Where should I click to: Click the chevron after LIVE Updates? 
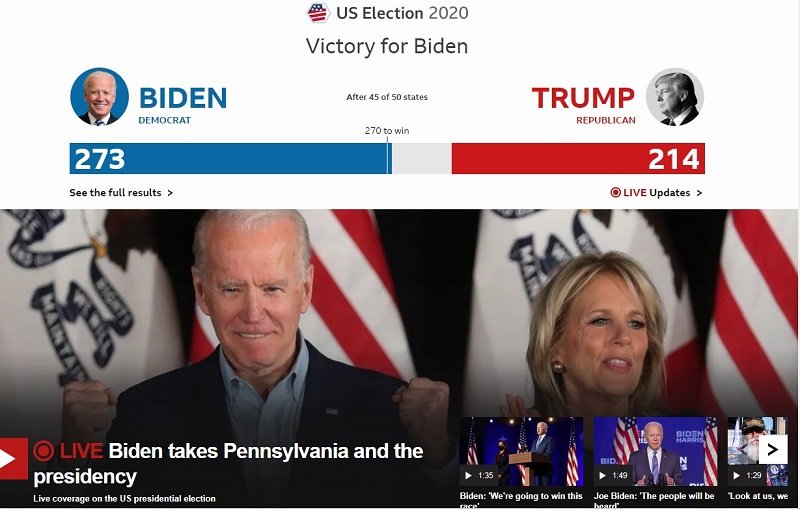[x=699, y=193]
